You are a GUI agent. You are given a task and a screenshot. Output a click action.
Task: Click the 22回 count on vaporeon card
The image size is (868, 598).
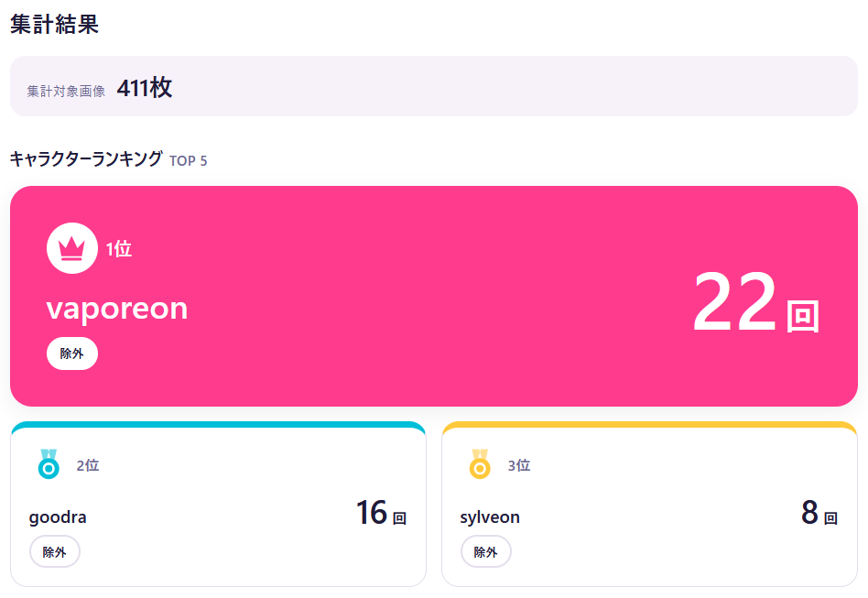756,302
